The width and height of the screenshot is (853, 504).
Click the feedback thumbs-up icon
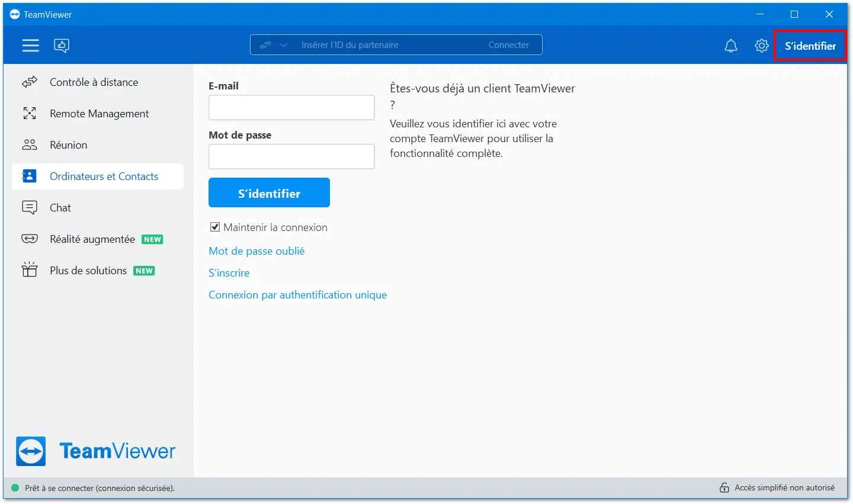click(x=62, y=46)
